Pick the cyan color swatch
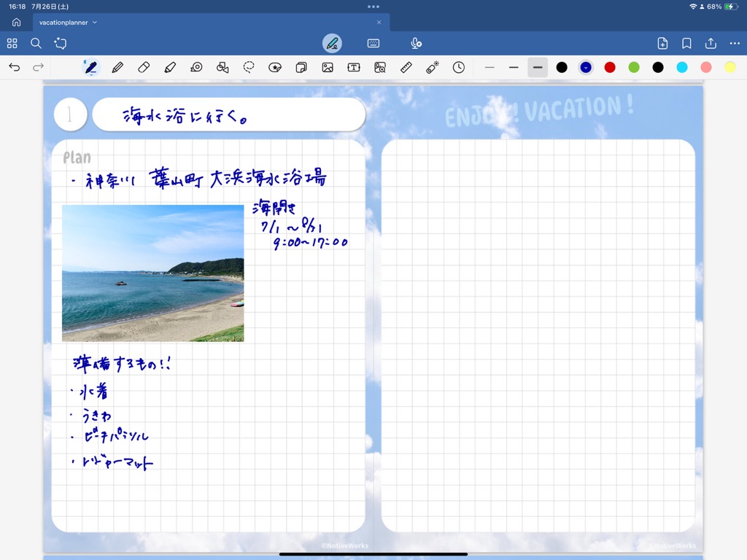 pyautogui.click(x=682, y=68)
